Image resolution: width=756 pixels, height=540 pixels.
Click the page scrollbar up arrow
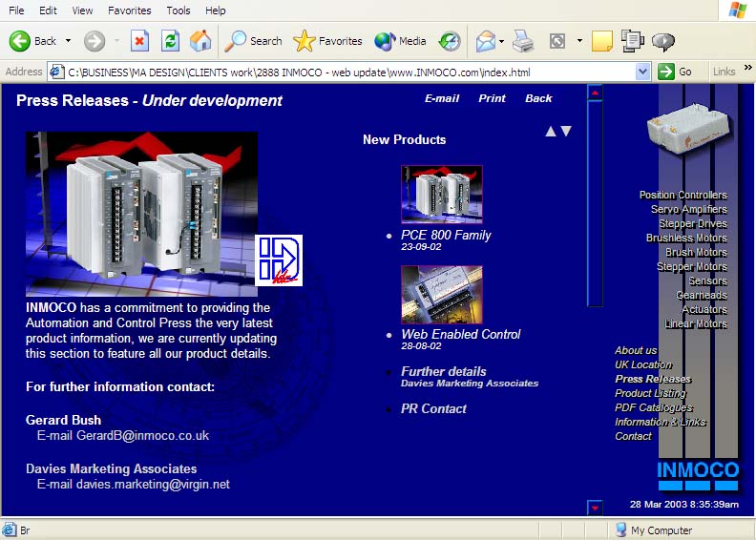(x=595, y=92)
